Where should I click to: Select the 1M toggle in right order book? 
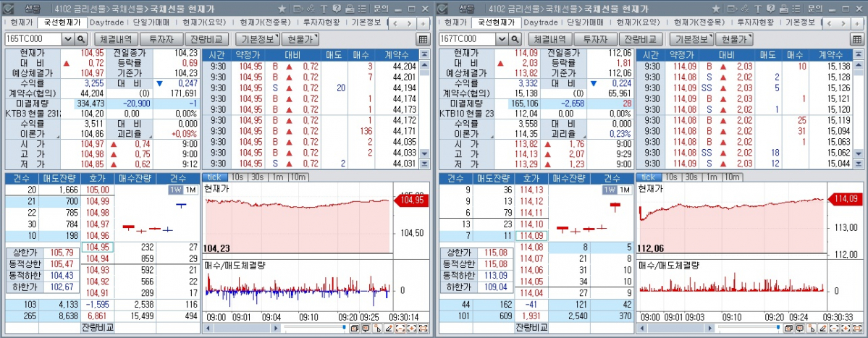[625, 190]
